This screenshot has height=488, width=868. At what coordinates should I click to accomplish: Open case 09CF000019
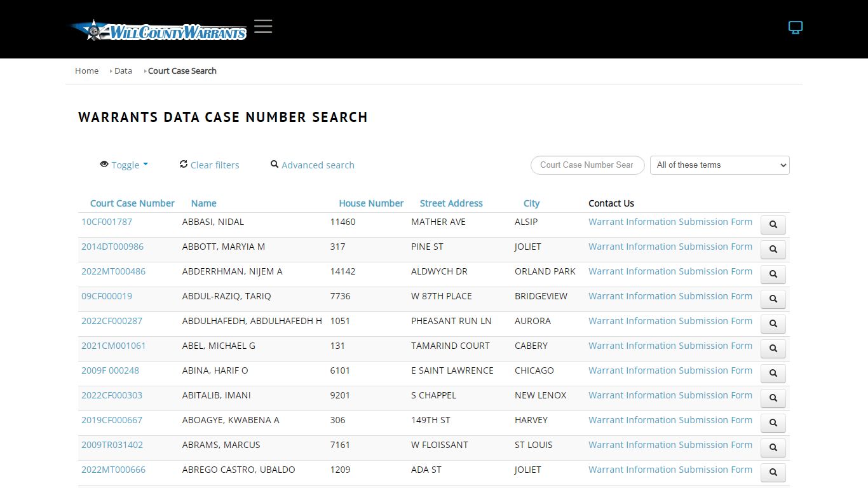[x=107, y=296]
